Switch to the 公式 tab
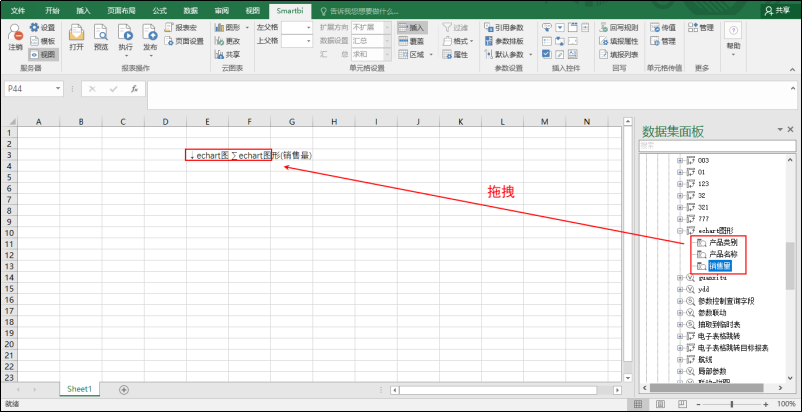804x413 pixels. pos(159,10)
